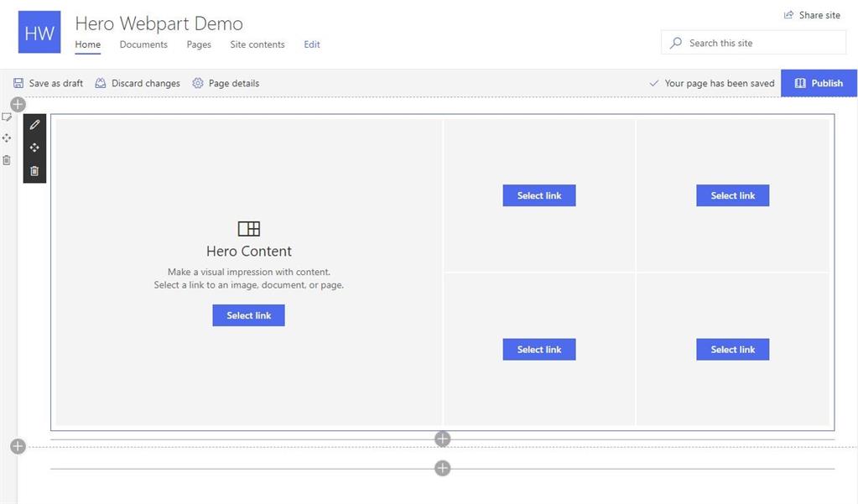
Task: Add a new section with the top plus icon
Action: pos(15,103)
